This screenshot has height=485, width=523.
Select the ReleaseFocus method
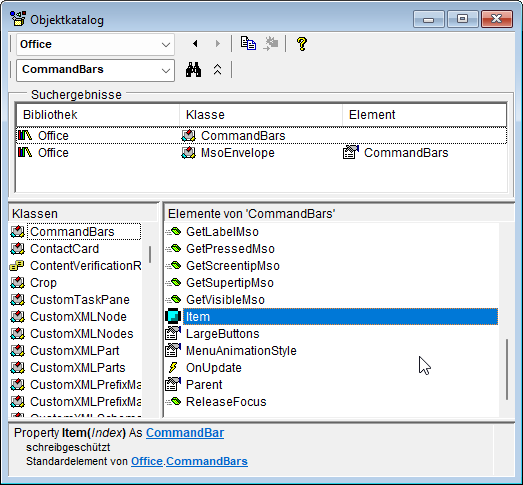point(226,402)
